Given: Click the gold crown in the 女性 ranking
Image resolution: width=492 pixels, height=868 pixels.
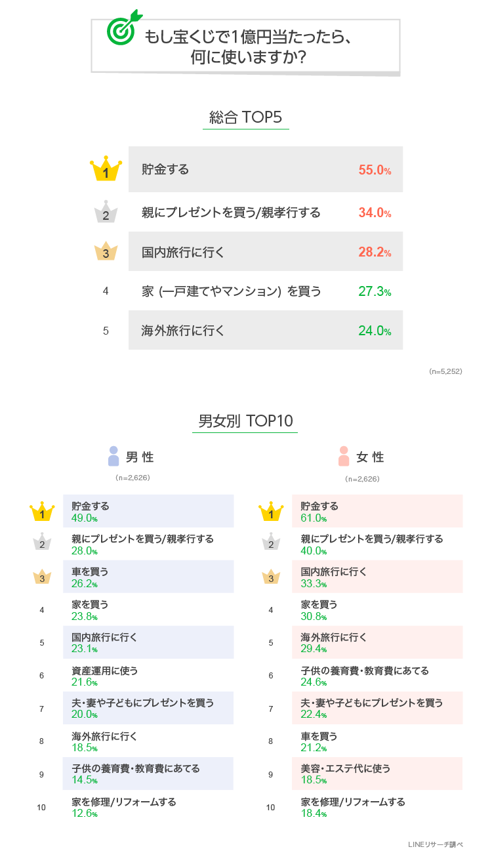Looking at the screenshot, I should pyautogui.click(x=270, y=512).
